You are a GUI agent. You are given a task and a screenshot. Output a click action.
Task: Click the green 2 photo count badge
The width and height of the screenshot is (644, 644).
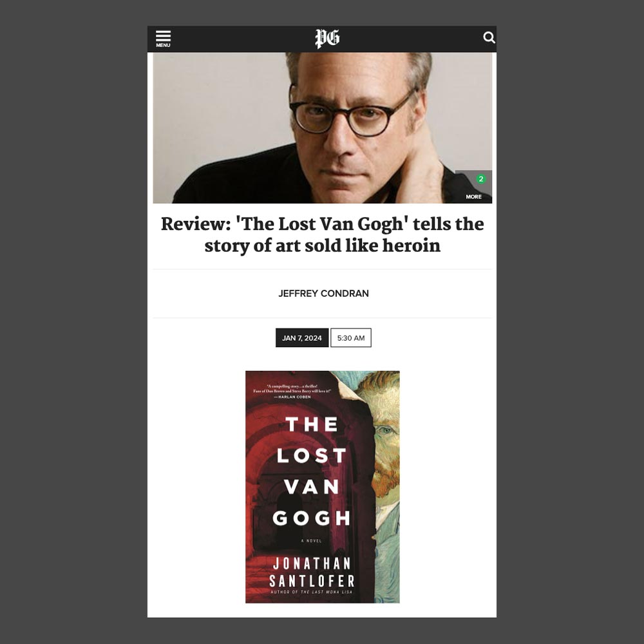click(481, 178)
